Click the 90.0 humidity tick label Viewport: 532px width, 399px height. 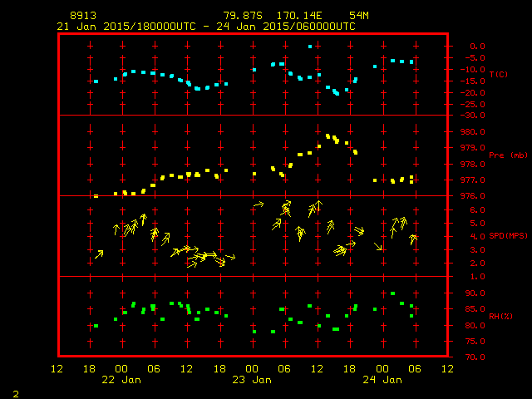475,293
